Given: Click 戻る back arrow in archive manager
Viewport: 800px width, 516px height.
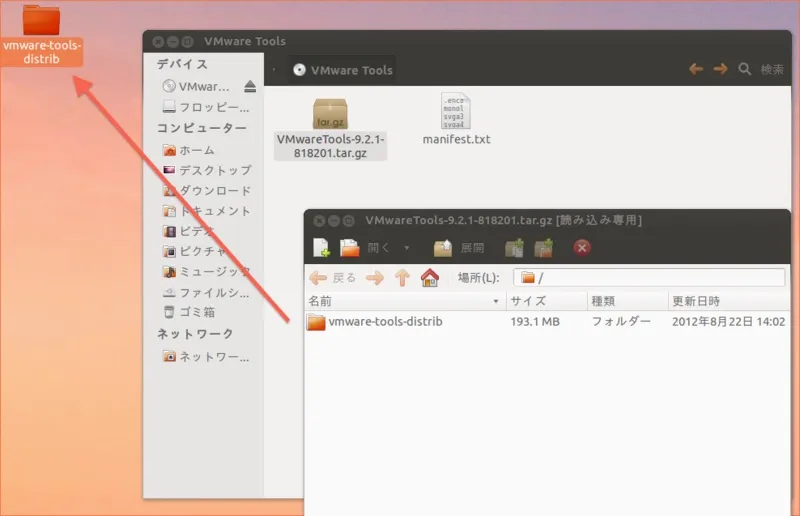Looking at the screenshot, I should (x=332, y=278).
